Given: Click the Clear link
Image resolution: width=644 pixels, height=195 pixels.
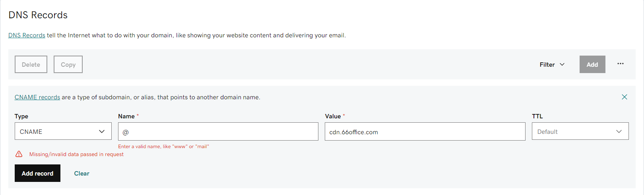Looking at the screenshot, I should (x=81, y=173).
